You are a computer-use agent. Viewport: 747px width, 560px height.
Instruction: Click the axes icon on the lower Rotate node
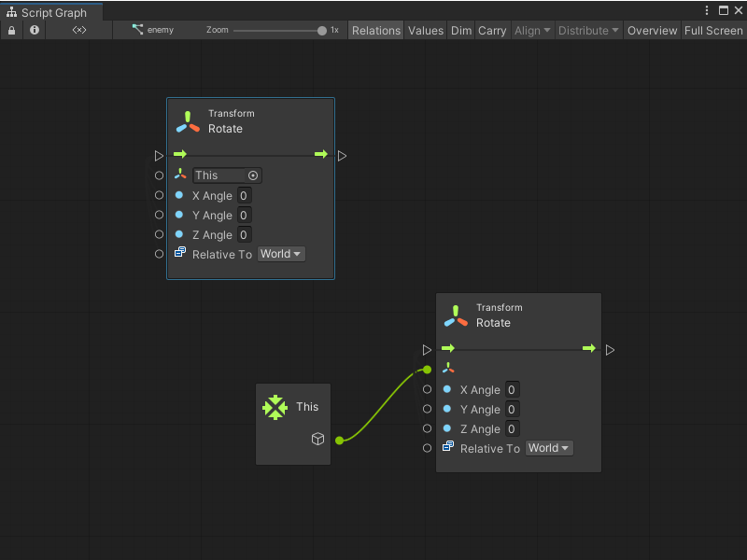(x=448, y=368)
